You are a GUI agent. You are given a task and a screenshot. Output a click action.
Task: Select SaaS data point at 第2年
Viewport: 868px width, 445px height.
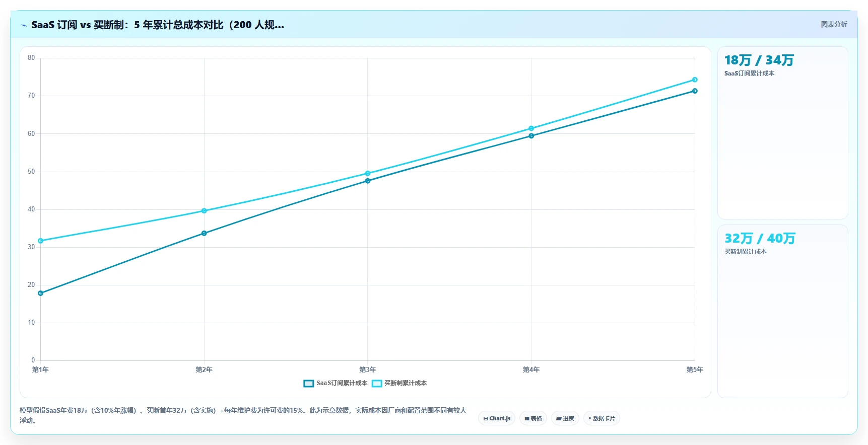204,233
